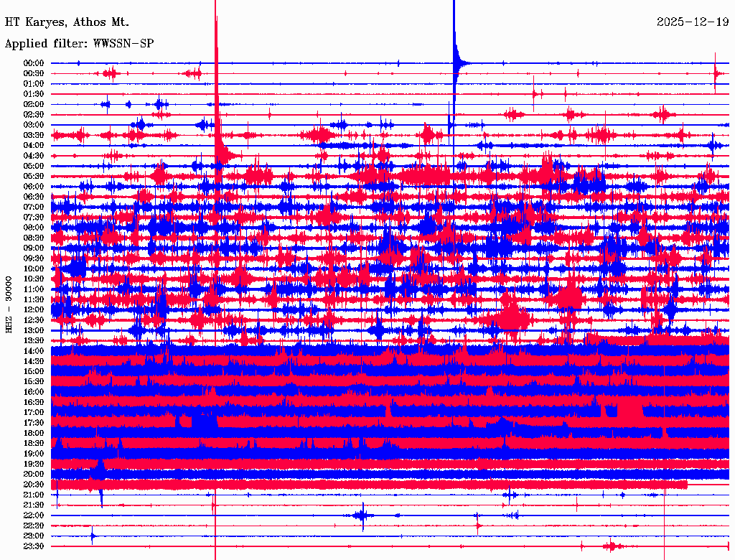Click the date label 2025-12-19
The image size is (735, 560).
pyautogui.click(x=693, y=22)
